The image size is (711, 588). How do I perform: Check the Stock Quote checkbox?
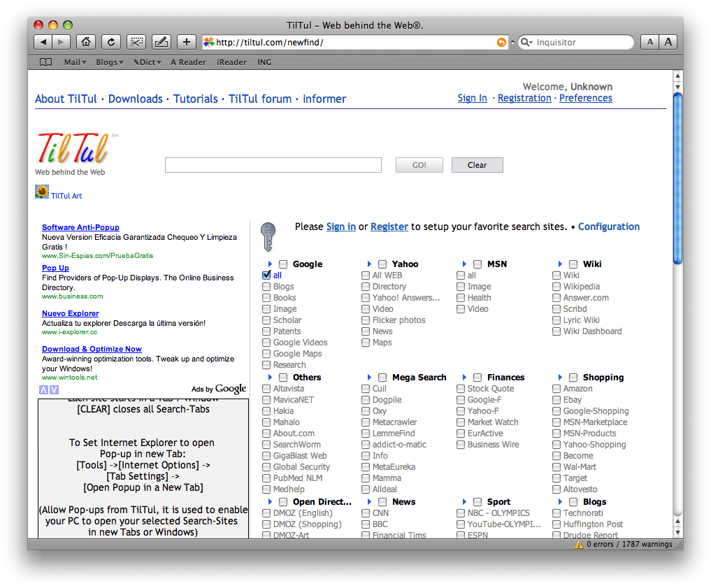pos(461,389)
